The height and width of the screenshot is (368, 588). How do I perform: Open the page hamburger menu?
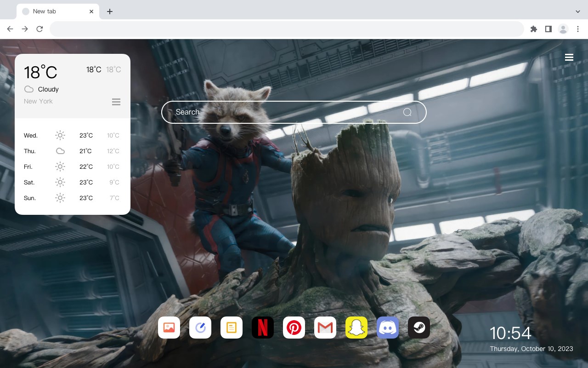(x=569, y=57)
